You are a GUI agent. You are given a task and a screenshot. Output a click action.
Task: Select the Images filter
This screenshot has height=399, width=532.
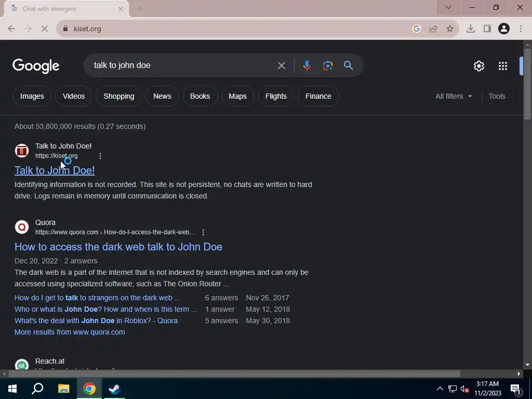[x=32, y=96]
